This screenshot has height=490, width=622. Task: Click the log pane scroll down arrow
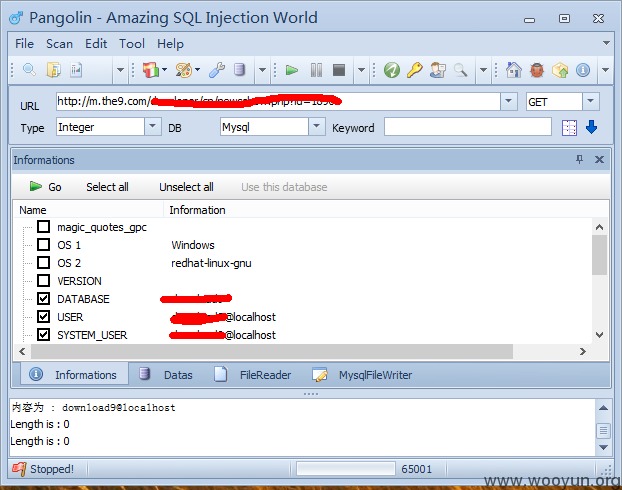pos(603,448)
